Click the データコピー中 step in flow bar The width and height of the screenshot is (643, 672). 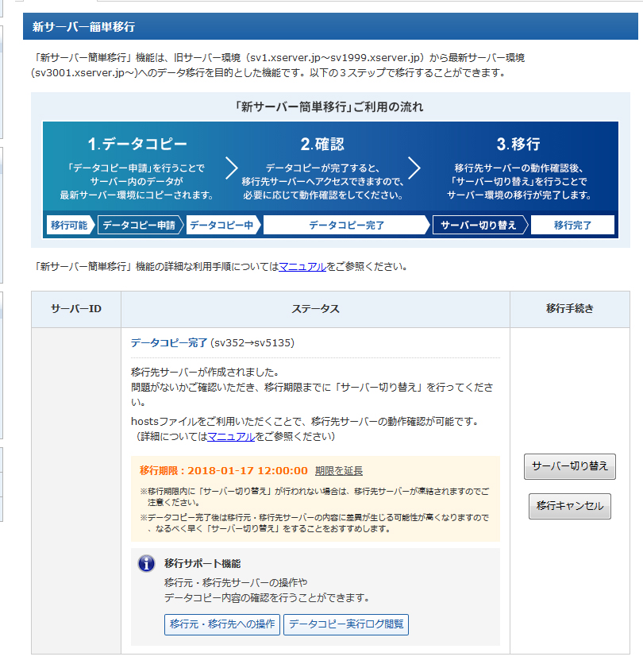pyautogui.click(x=221, y=225)
